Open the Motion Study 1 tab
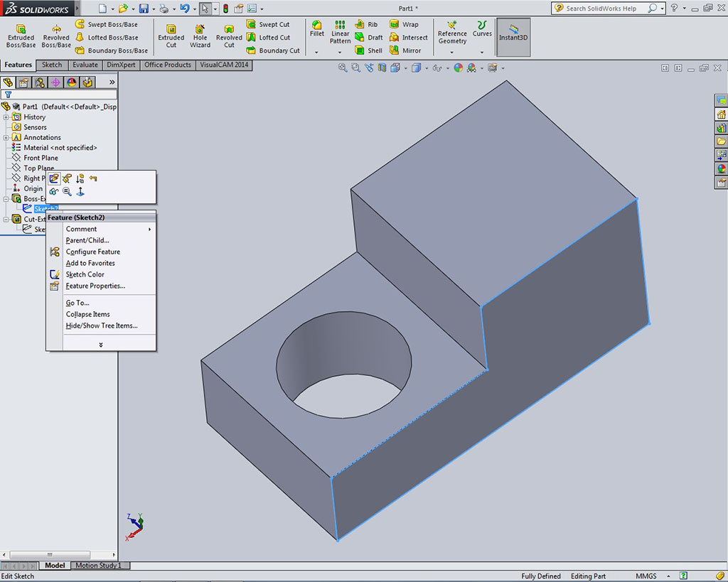This screenshot has width=728, height=582. click(x=98, y=566)
